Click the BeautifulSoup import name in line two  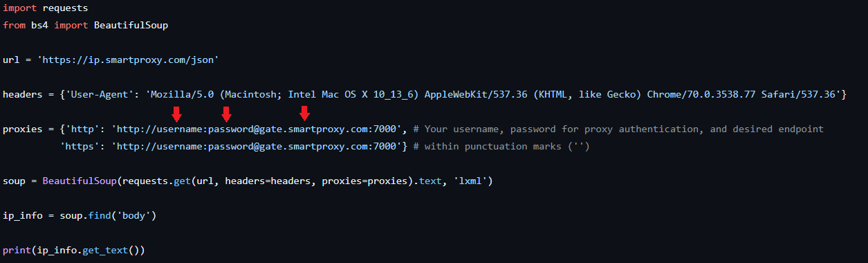coord(131,26)
